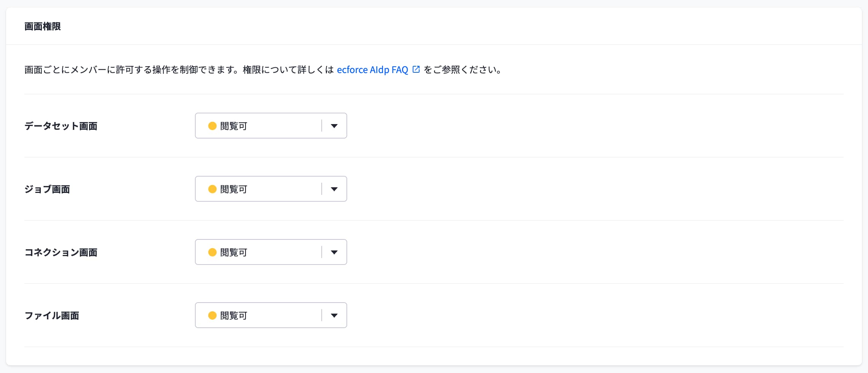Click the dropdown arrow for ジョブ画面
The height and width of the screenshot is (373, 868).
click(x=334, y=189)
